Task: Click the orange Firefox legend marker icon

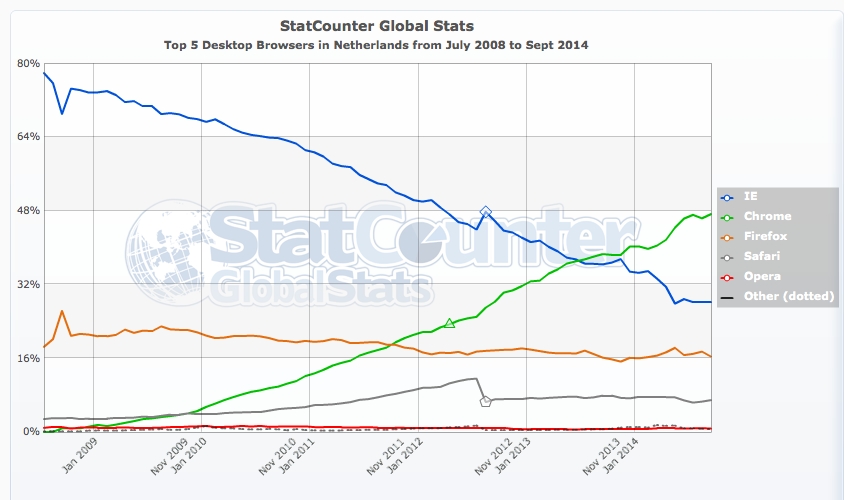Action: (x=727, y=236)
